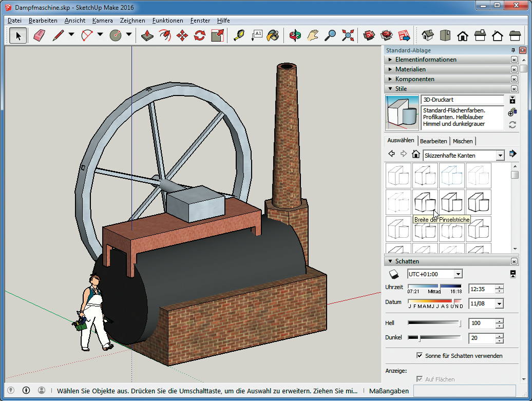Activate the Orbit camera tool
This screenshot has width=532, height=401.
295,35
